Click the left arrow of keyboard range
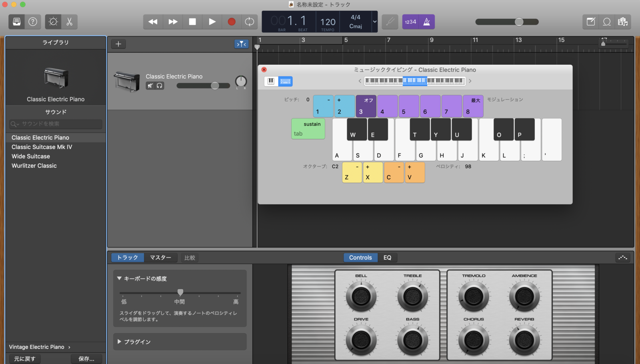Image resolution: width=640 pixels, height=364 pixels. [x=360, y=81]
